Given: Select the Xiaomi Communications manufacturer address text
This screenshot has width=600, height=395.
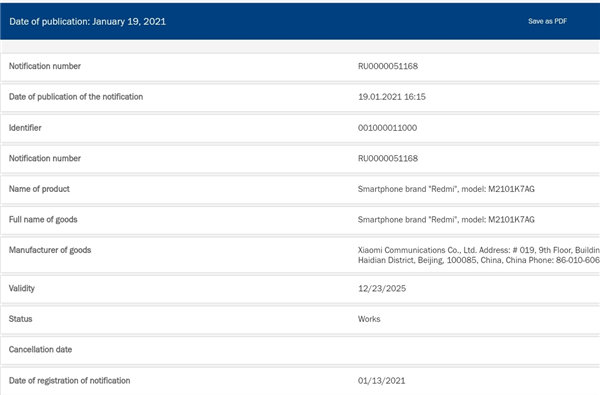Looking at the screenshot, I should pos(479,255).
